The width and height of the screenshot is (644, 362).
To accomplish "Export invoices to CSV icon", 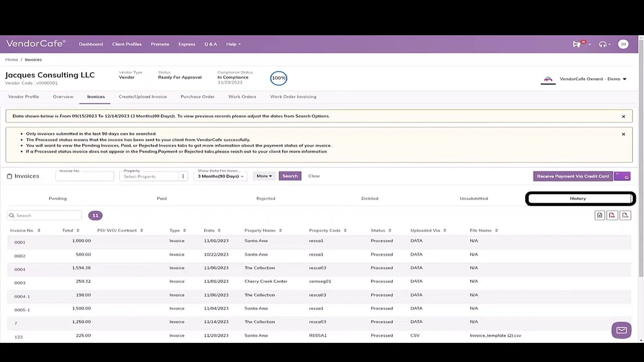I will click(625, 215).
